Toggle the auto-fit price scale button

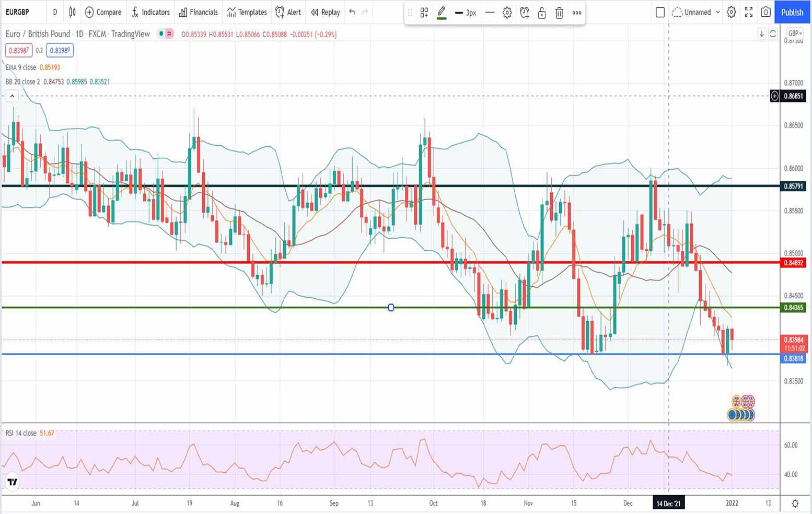pos(773,34)
